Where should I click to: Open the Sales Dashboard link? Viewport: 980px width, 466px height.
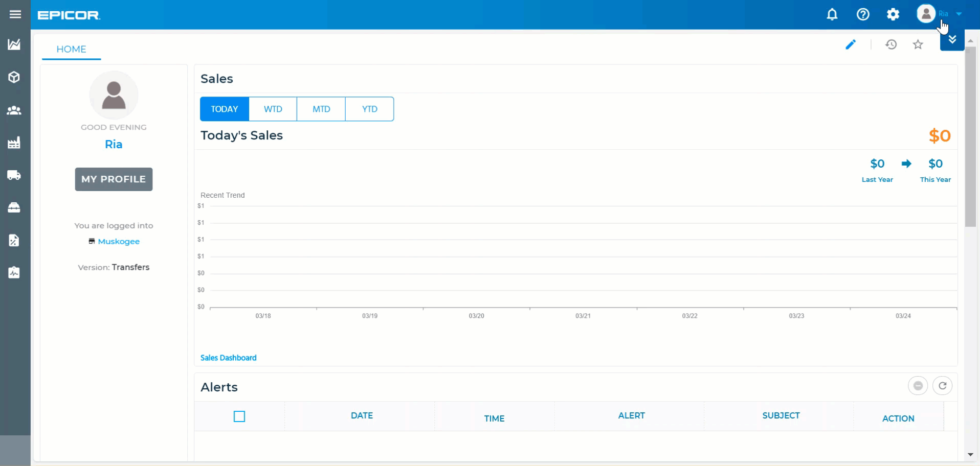228,358
